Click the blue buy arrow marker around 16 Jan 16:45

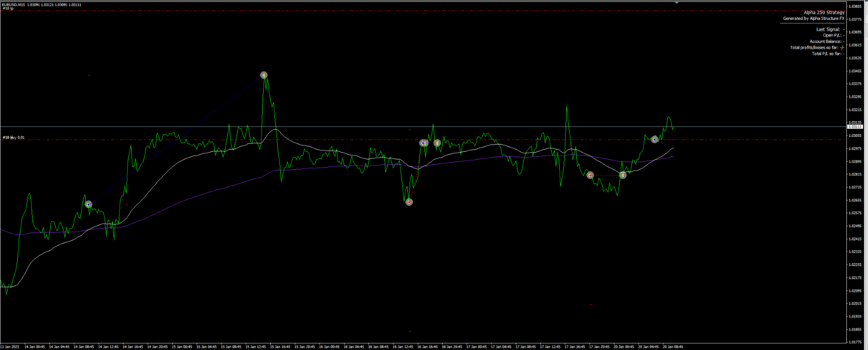[x=423, y=143]
